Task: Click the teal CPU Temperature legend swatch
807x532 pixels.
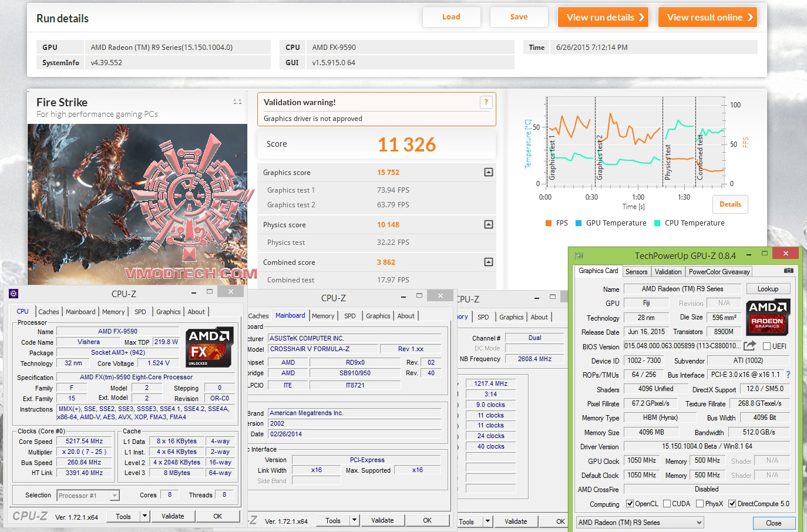Action: click(657, 223)
